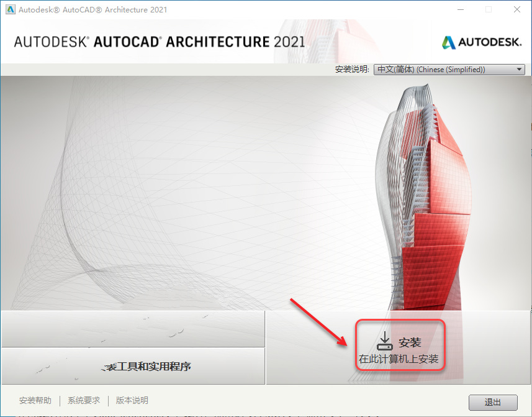Minimize the installer window

click(461, 9)
